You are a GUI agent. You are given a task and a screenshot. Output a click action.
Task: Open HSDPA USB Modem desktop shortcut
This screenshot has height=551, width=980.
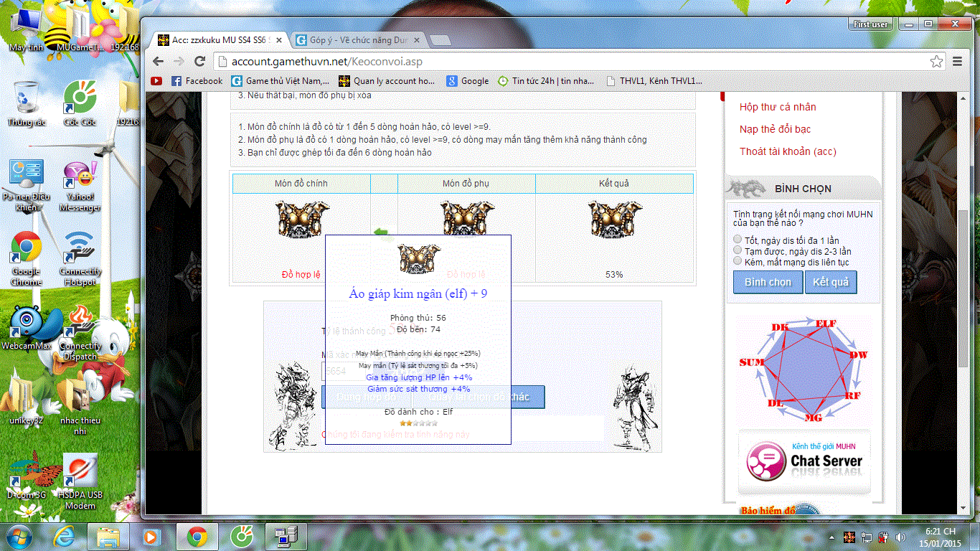pos(80,481)
